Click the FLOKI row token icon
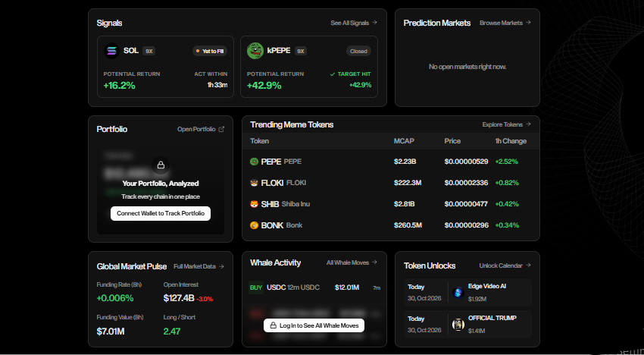644x355 pixels. [254, 183]
